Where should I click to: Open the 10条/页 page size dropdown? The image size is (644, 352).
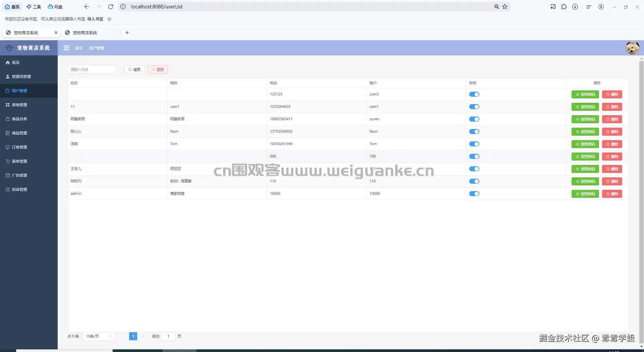tap(99, 336)
